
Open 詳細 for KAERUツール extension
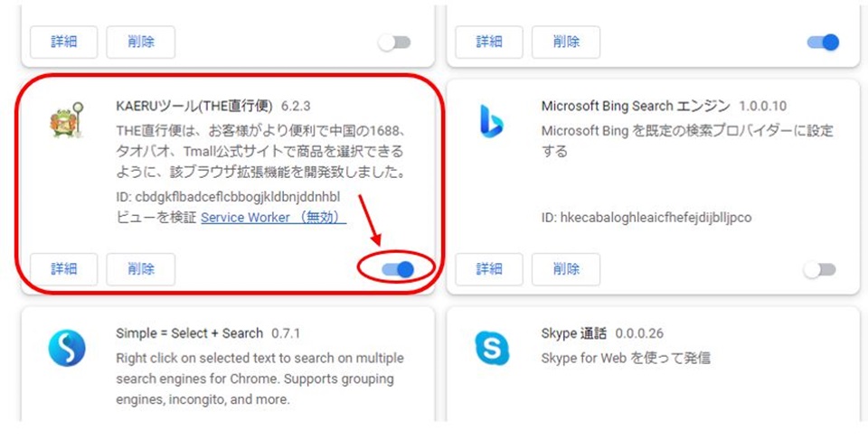coord(63,269)
